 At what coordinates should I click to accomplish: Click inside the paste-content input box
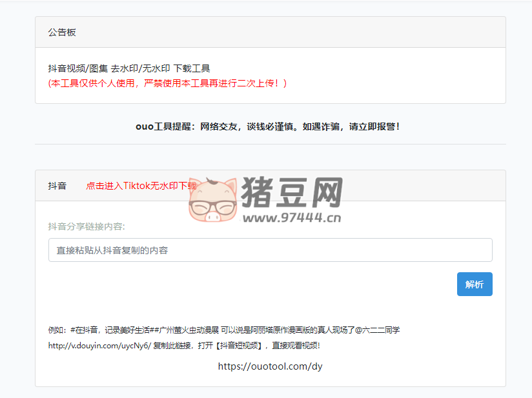270,250
